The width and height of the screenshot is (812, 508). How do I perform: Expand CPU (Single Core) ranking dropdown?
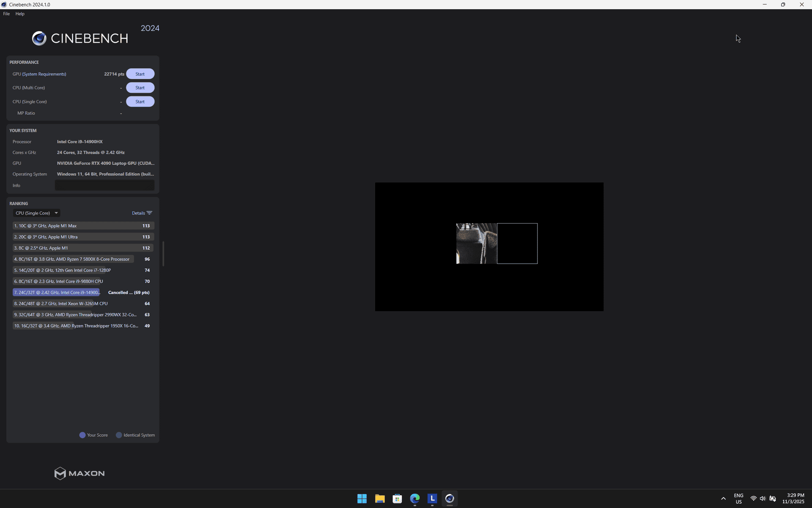pos(36,213)
